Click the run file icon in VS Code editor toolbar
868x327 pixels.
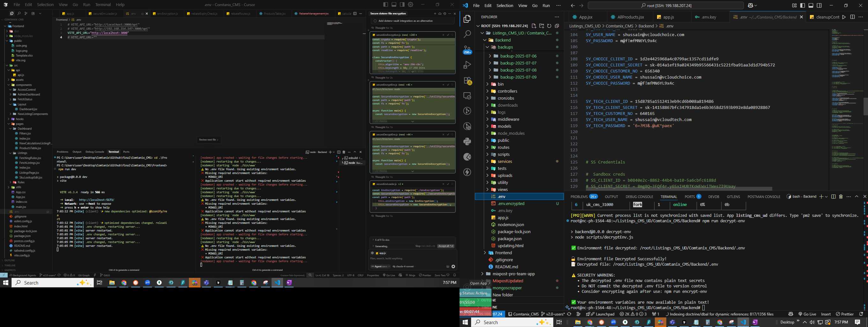(x=844, y=17)
